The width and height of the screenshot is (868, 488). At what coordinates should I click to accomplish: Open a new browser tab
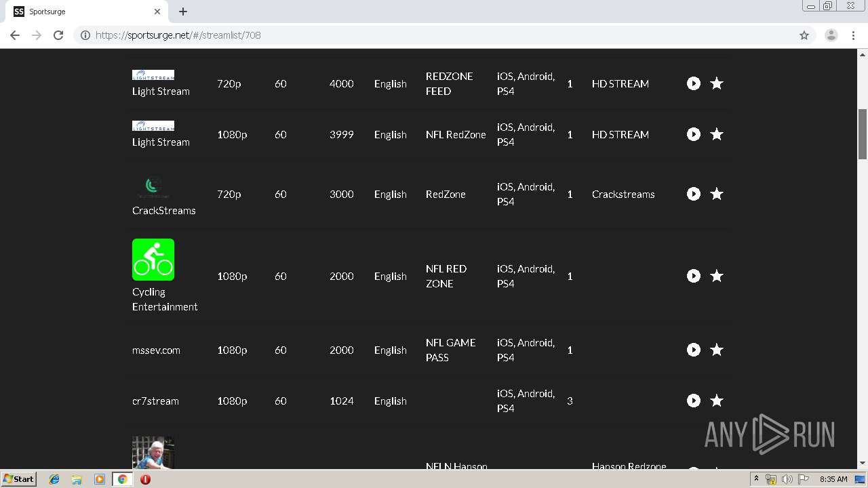coord(183,12)
